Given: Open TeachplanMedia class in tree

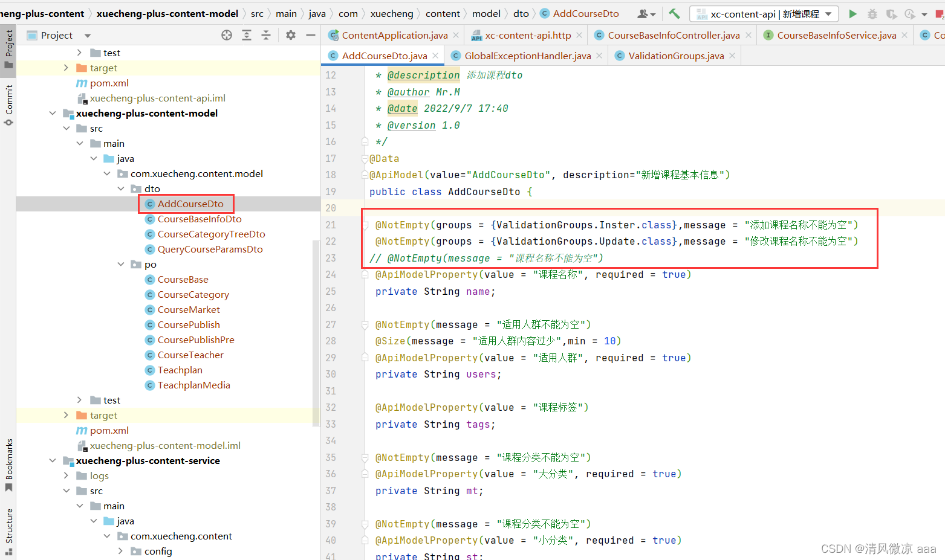Looking at the screenshot, I should coord(193,385).
